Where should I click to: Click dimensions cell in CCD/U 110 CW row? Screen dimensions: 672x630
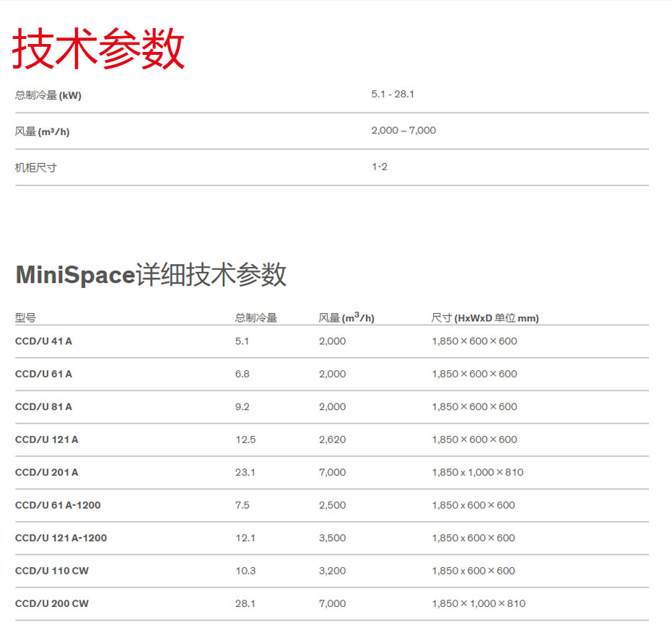click(474, 571)
